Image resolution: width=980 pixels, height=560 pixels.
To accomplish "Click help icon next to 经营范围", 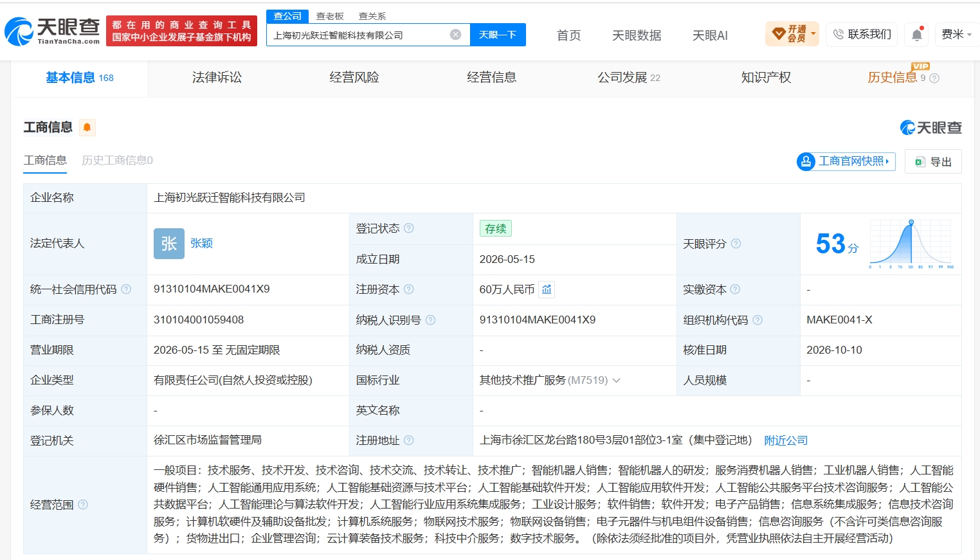I will pos(83,505).
